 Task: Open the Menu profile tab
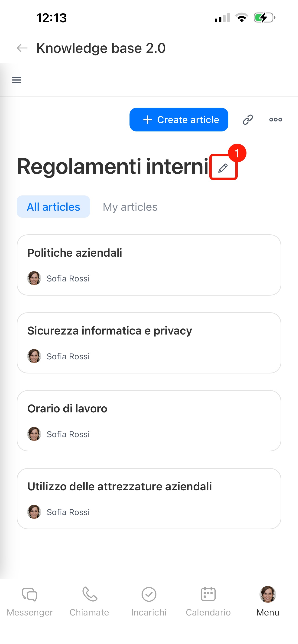click(268, 602)
